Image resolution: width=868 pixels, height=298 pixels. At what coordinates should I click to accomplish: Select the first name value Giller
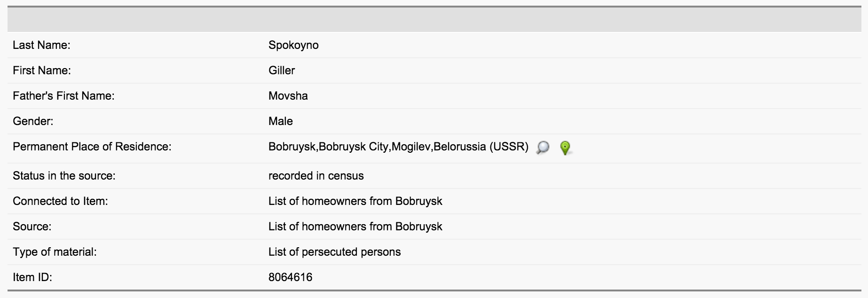(x=282, y=71)
